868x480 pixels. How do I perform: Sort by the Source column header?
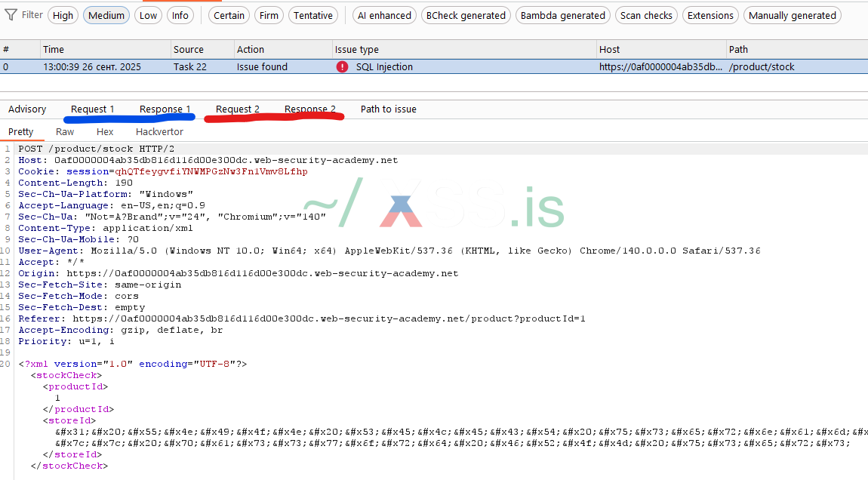202,49
